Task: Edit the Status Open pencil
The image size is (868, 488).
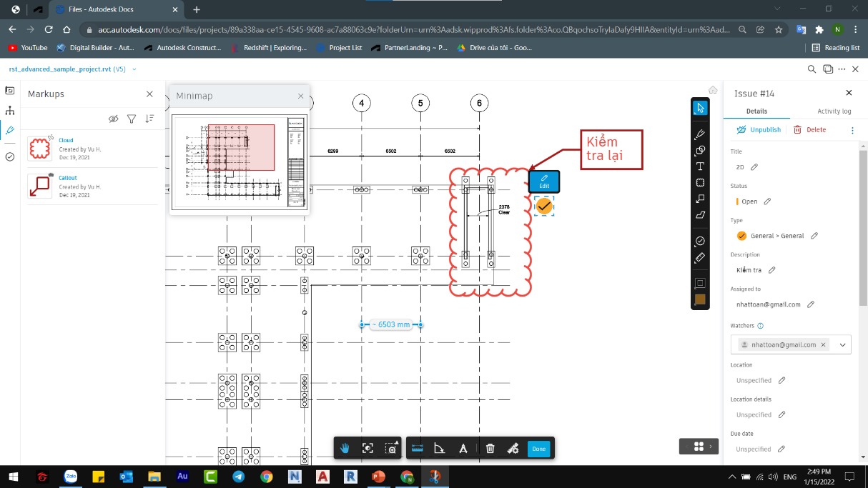Action: pos(767,201)
